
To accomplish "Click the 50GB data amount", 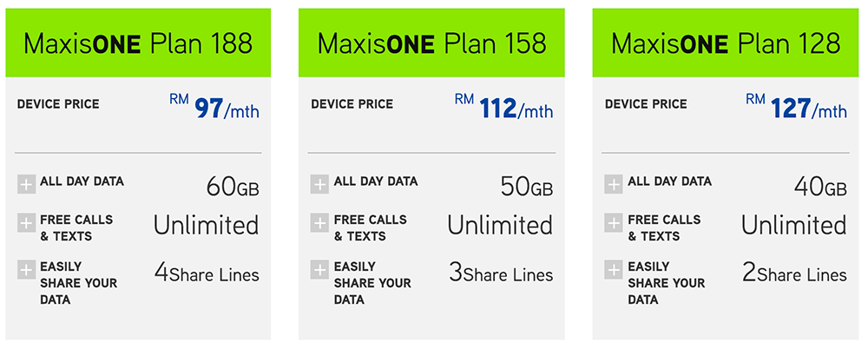I will point(526,187).
